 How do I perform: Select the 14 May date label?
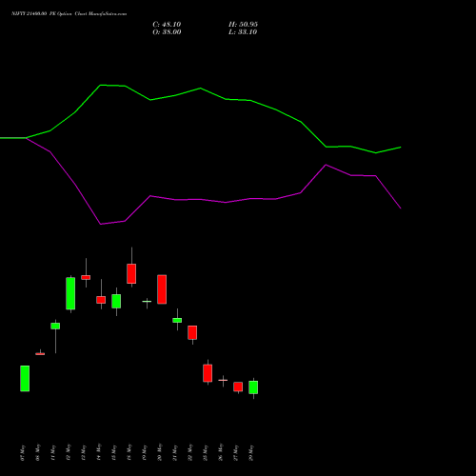[x=99, y=452]
